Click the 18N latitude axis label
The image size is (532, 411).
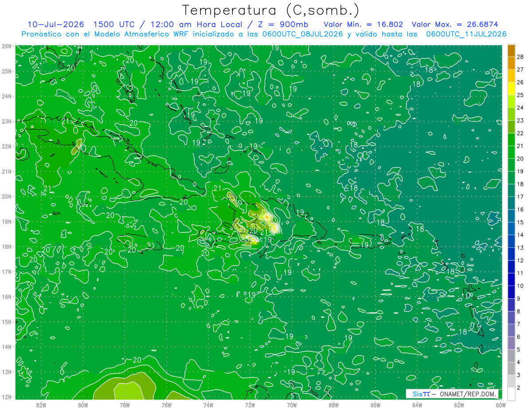pos(7,247)
